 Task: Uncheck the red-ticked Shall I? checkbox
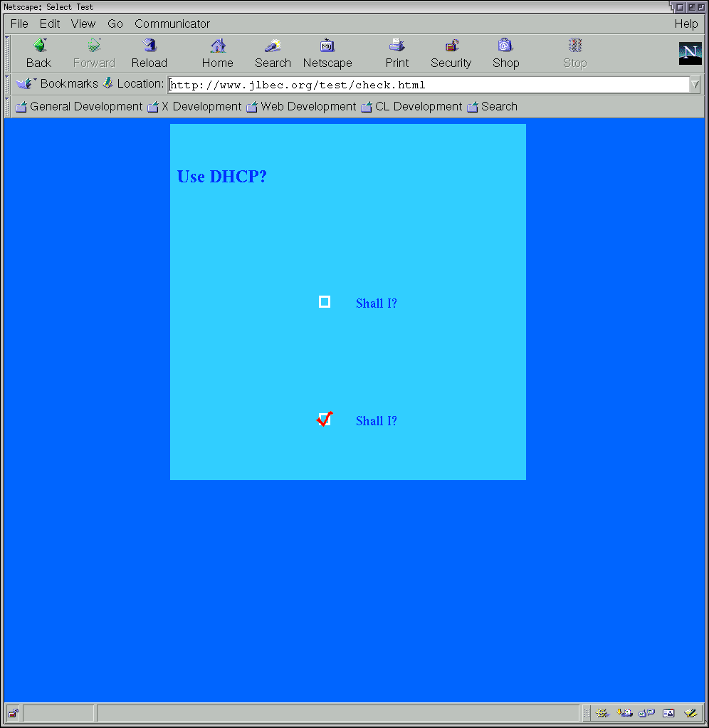coord(325,420)
